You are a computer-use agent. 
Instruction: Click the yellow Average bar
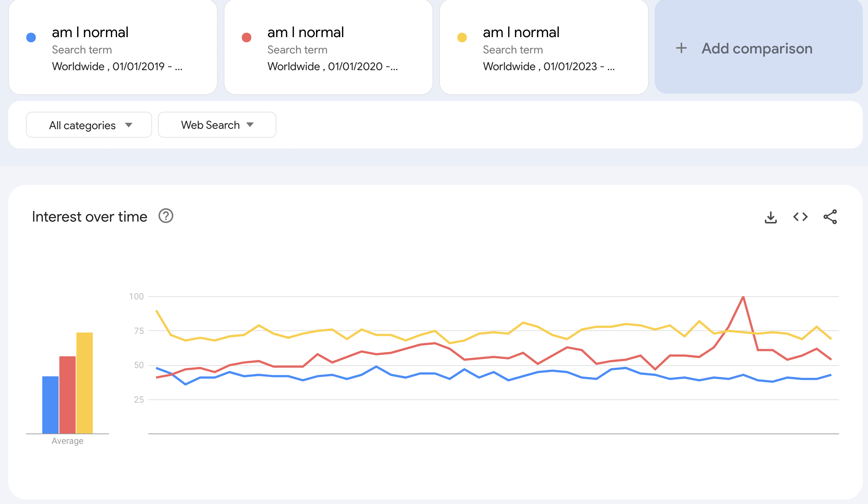85,382
